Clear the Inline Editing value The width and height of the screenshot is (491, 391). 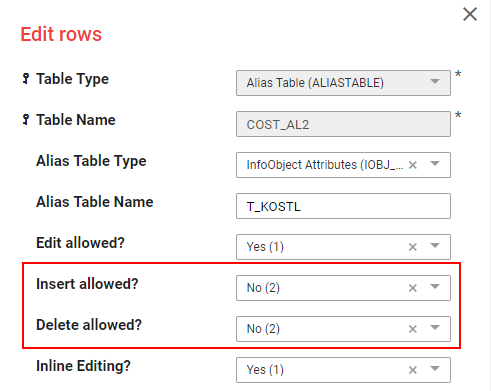point(413,370)
